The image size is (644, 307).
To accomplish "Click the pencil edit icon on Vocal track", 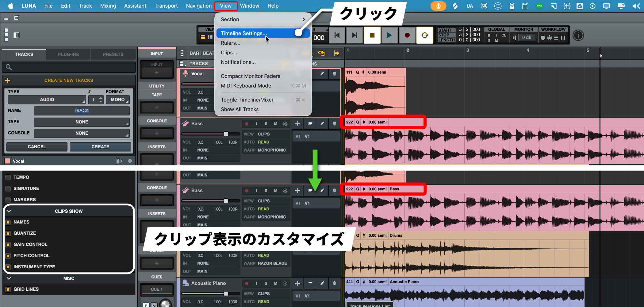I will (x=322, y=74).
